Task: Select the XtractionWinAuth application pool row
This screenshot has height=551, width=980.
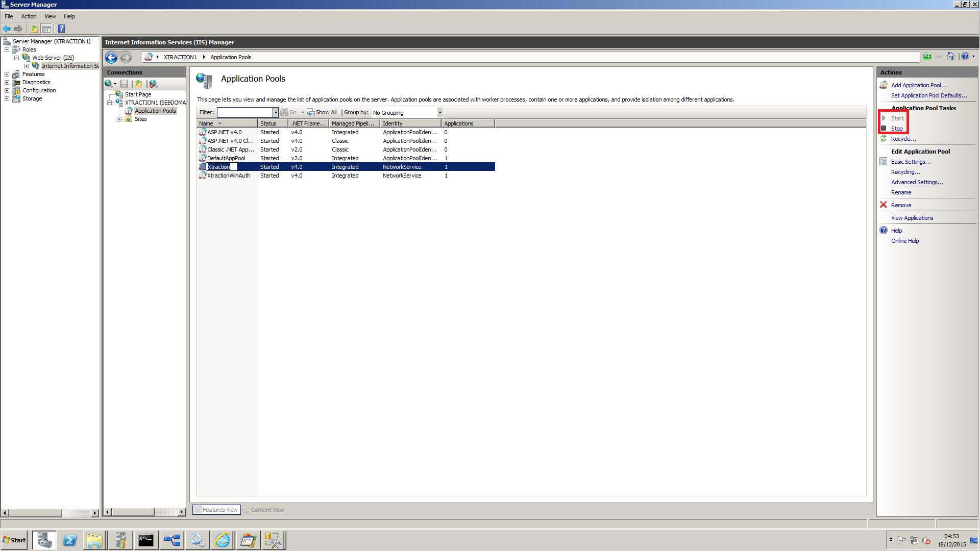Action: (229, 176)
